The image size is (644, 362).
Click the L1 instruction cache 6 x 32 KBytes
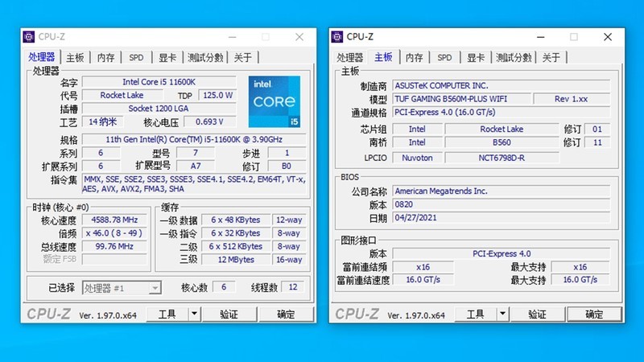tap(235, 233)
